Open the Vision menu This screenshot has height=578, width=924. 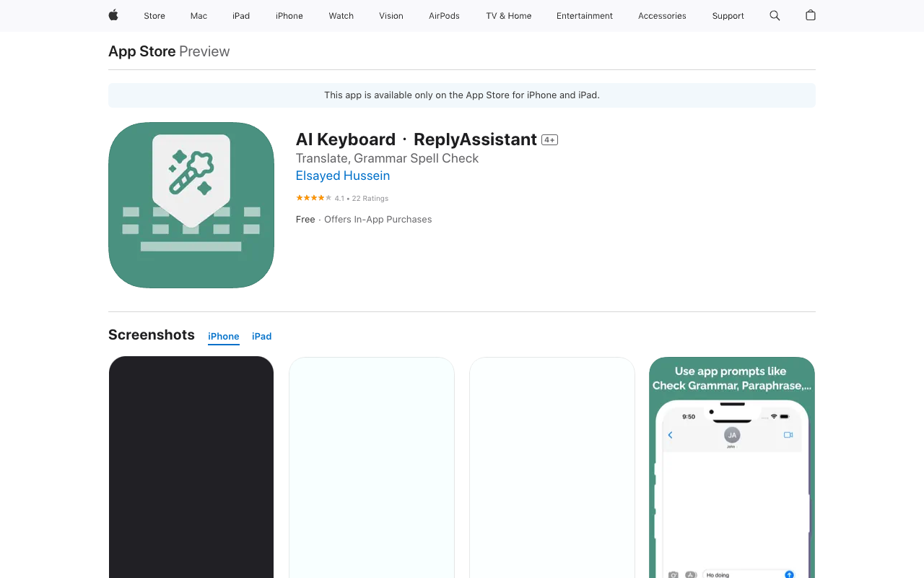pyautogui.click(x=391, y=16)
